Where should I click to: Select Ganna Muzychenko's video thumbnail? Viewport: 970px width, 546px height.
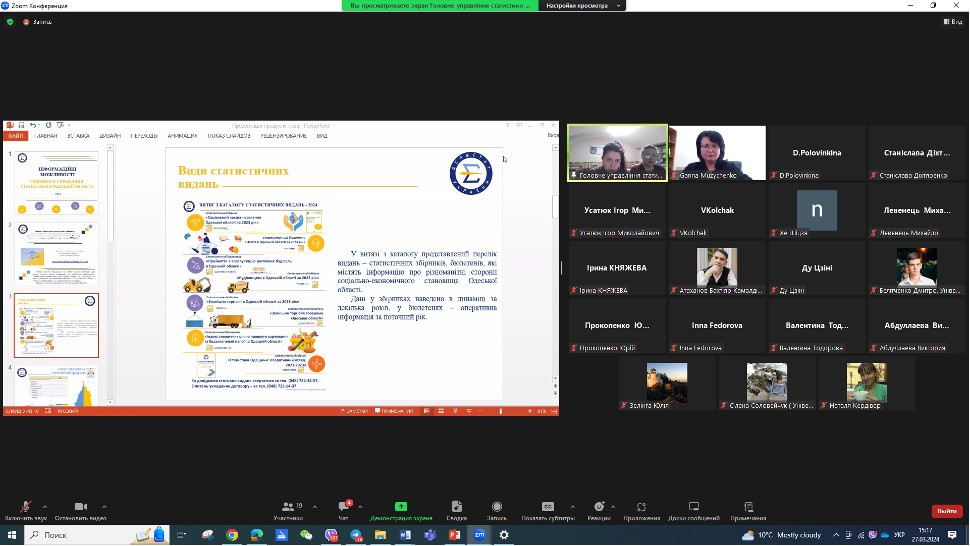(x=717, y=153)
